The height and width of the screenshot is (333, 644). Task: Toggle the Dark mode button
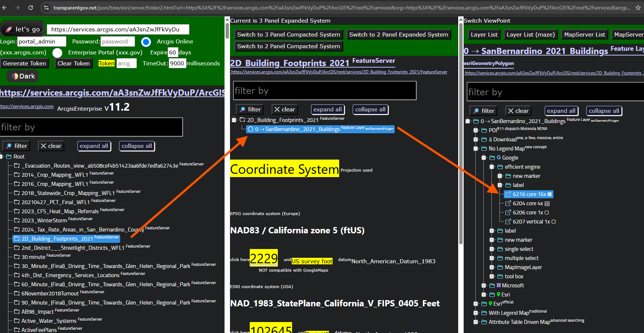(23, 76)
